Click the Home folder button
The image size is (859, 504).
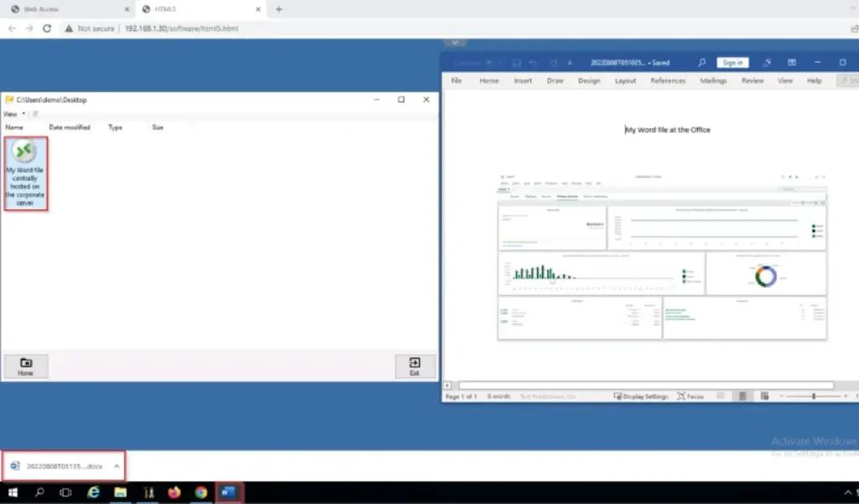coord(26,366)
